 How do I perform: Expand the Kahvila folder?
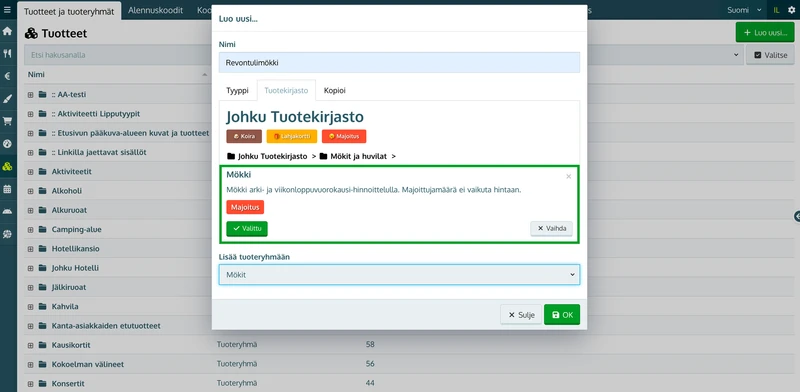(x=30, y=307)
